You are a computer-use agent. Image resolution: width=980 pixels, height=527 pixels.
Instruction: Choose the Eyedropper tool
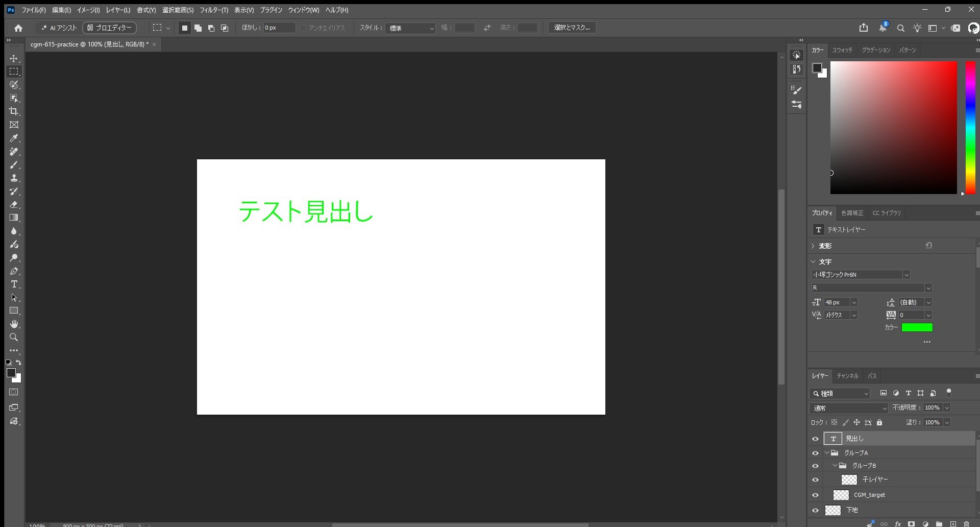14,138
